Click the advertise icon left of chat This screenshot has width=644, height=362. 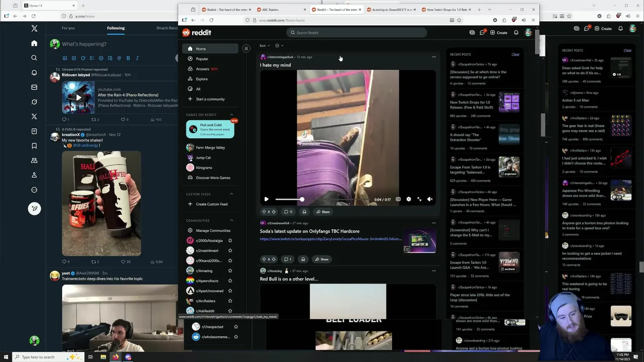coord(472,33)
